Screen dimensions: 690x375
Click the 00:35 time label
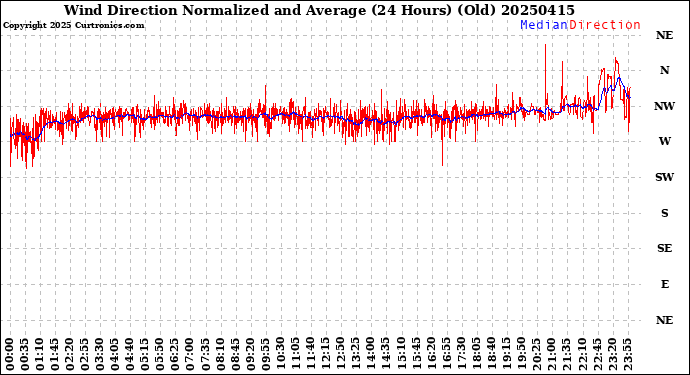pos(25,354)
